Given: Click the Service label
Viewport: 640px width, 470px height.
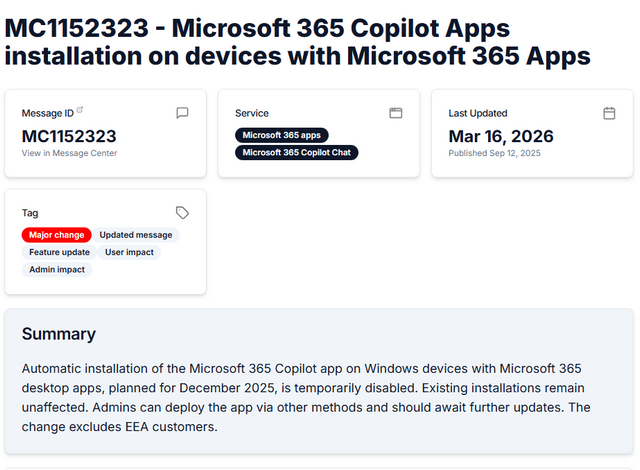Looking at the screenshot, I should pos(252,113).
